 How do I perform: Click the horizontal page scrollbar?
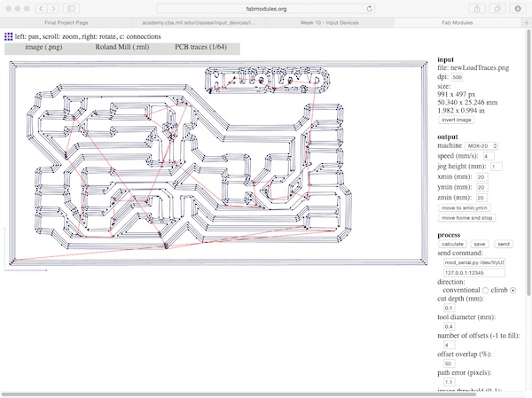tap(239, 394)
